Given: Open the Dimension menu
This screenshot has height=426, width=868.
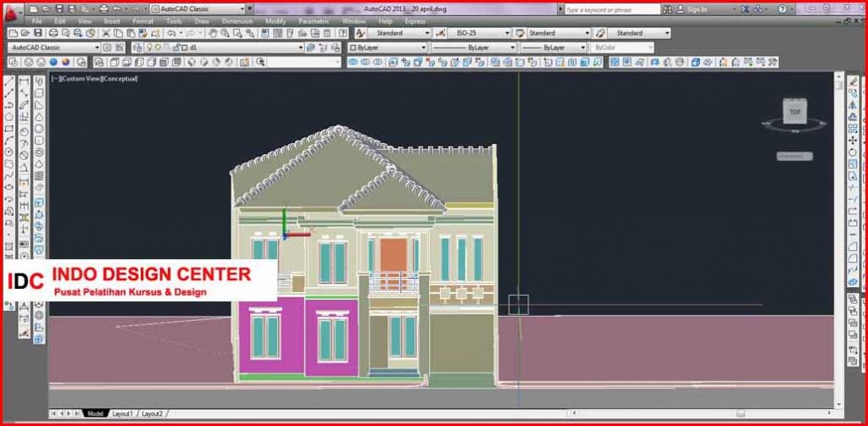Looking at the screenshot, I should click(x=237, y=21).
